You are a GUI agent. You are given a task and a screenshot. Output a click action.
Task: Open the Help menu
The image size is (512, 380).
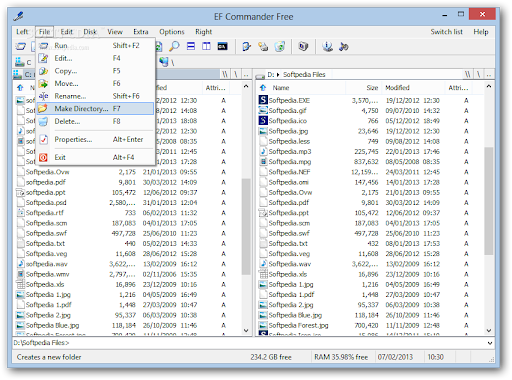coord(481,32)
